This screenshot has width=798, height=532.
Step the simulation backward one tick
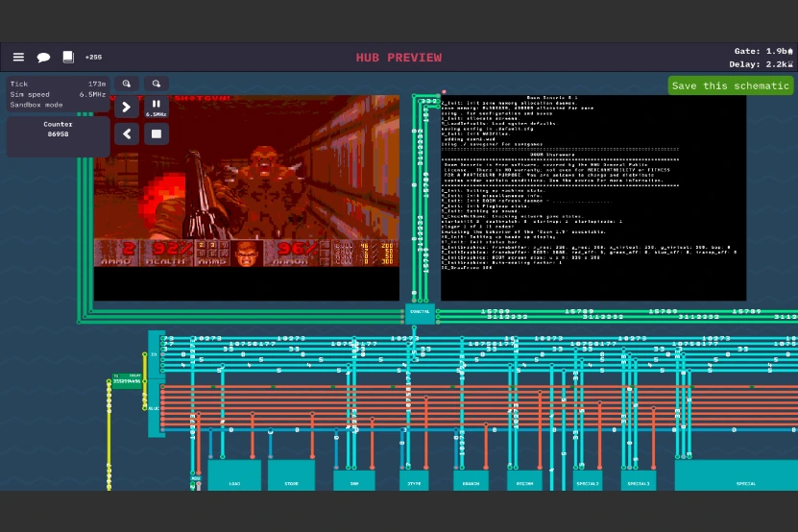tap(126, 133)
